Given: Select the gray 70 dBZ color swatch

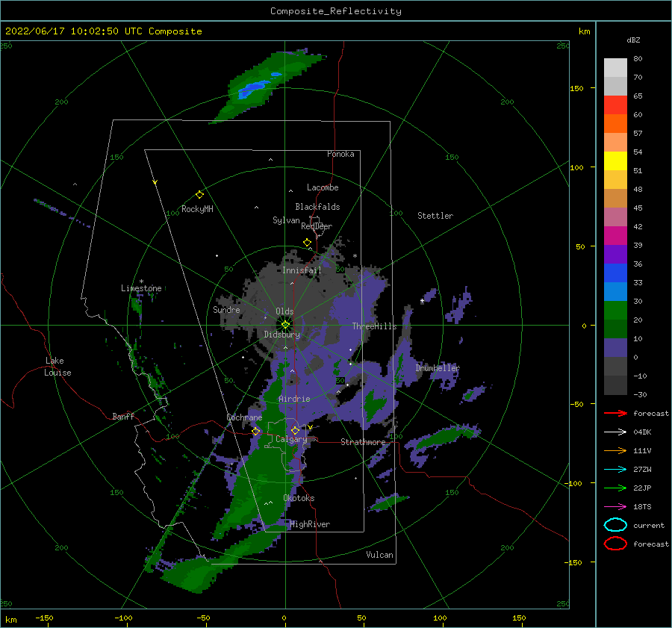Looking at the screenshot, I should (615, 86).
